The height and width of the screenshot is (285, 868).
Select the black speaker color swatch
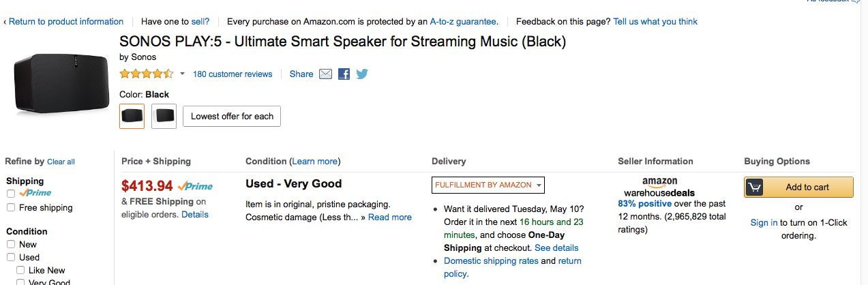tap(132, 116)
